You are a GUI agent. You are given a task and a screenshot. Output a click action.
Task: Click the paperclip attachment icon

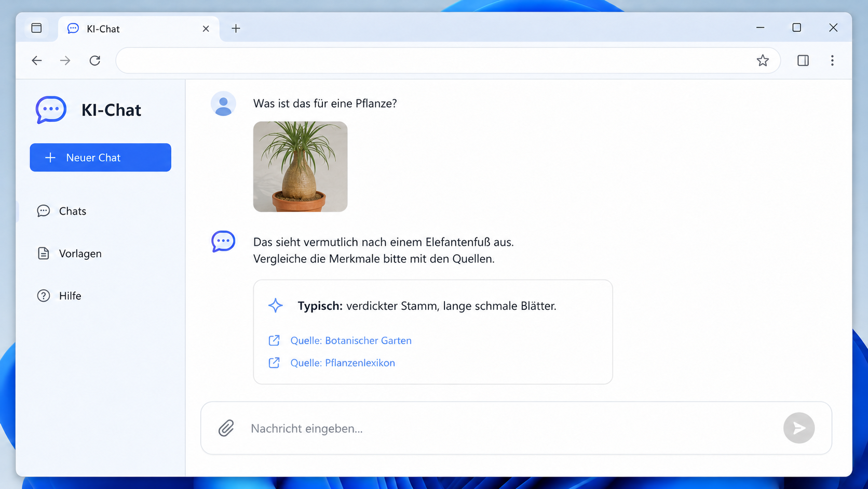(226, 428)
